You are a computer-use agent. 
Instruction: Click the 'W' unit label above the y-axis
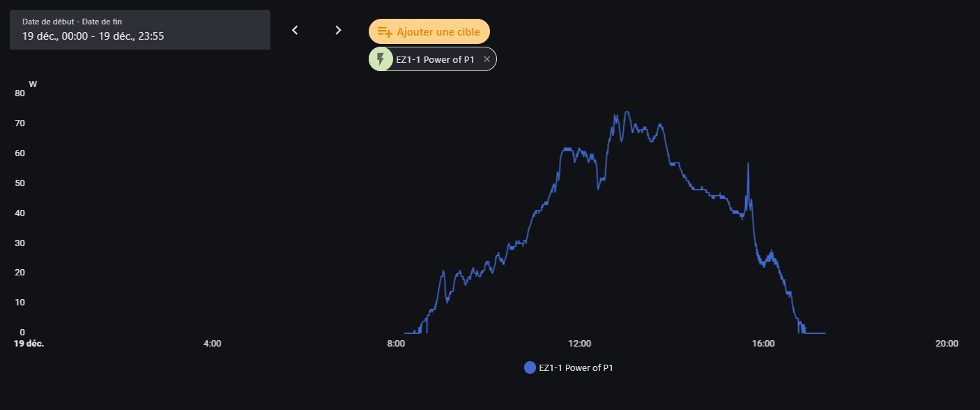point(33,84)
